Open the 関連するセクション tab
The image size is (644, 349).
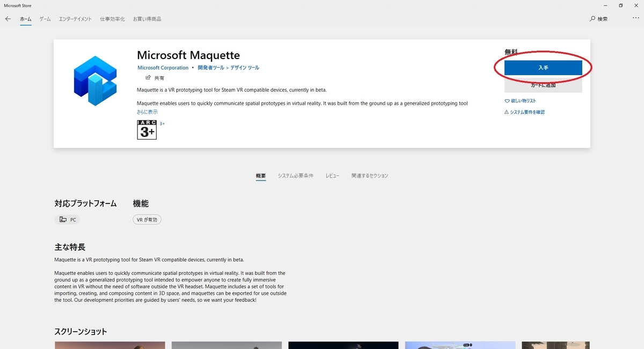point(370,176)
